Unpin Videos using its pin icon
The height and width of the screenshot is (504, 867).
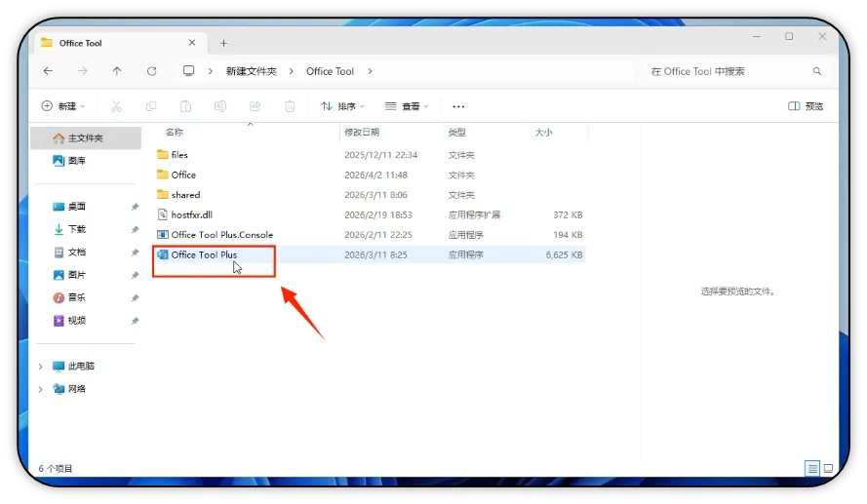pyautogui.click(x=135, y=321)
